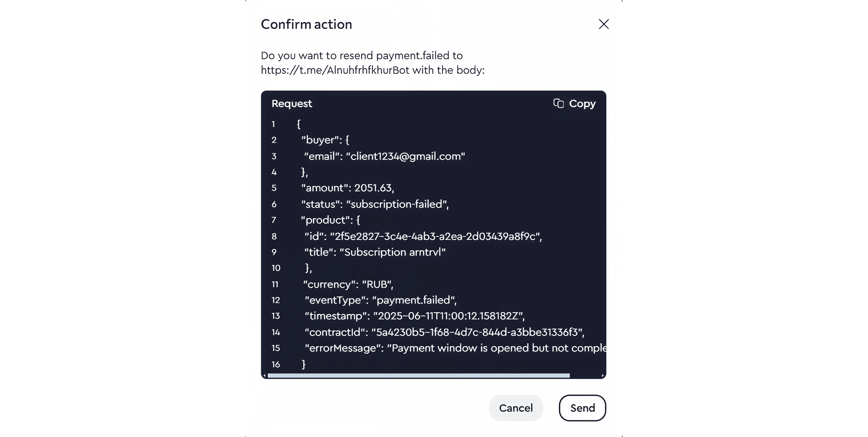Screen dimensions: 868x437
Task: Select the Subscription arntrvl title text
Action: 393,252
